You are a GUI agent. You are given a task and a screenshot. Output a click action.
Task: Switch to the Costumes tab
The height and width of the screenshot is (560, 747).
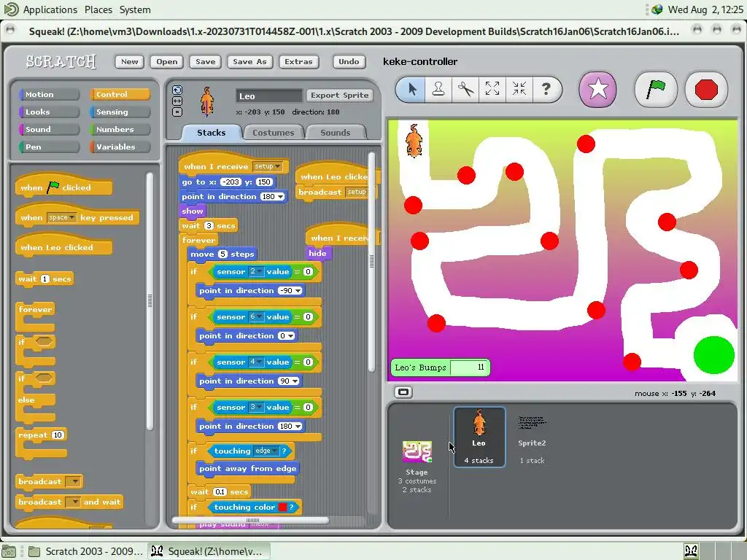[x=273, y=133]
